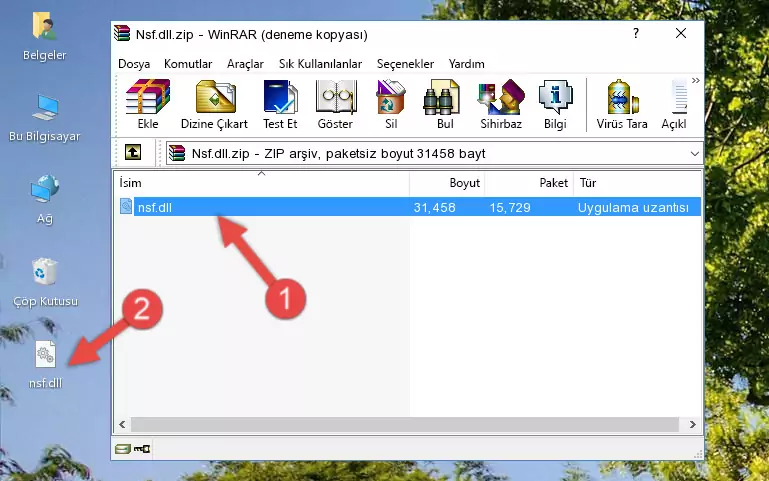This screenshot has width=769, height=481.
Task: Open the Sık Kullanılanlar menu
Action: [x=320, y=64]
